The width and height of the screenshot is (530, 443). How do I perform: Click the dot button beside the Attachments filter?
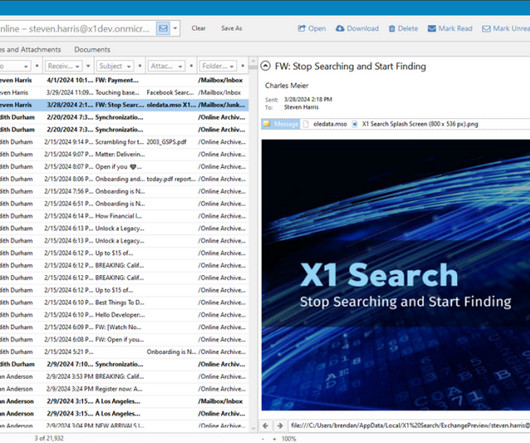tap(191, 66)
